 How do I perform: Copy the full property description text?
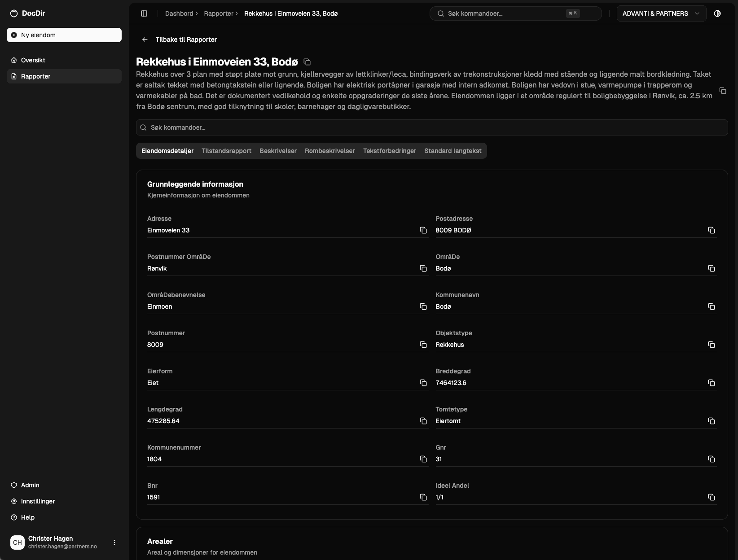point(723,91)
